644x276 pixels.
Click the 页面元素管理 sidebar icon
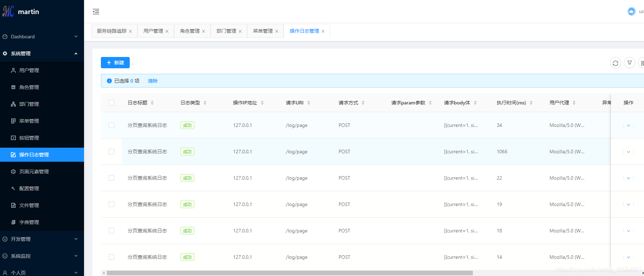coord(13,172)
